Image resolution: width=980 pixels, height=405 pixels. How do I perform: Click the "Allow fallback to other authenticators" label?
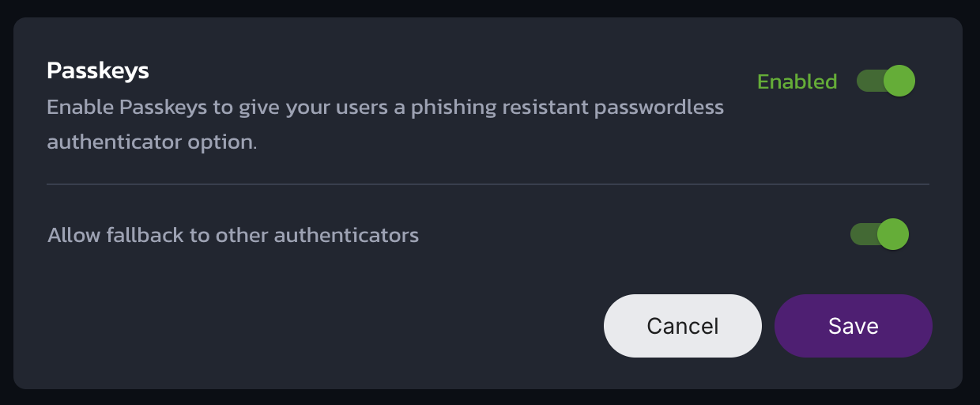coord(233,235)
